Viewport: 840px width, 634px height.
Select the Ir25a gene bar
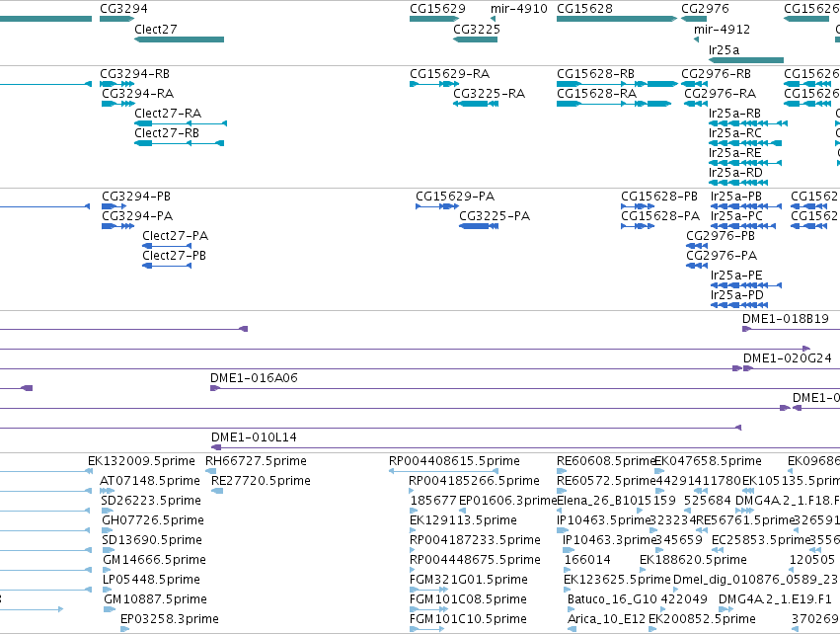pos(745,60)
